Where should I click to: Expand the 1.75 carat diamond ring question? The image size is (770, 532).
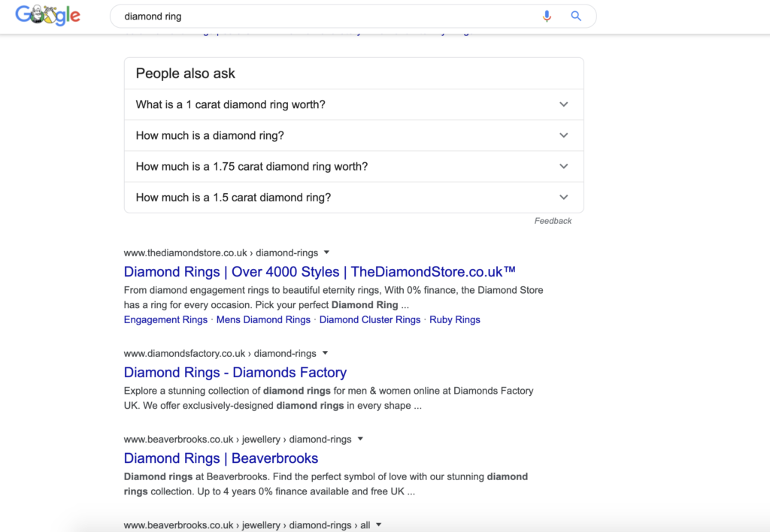354,166
